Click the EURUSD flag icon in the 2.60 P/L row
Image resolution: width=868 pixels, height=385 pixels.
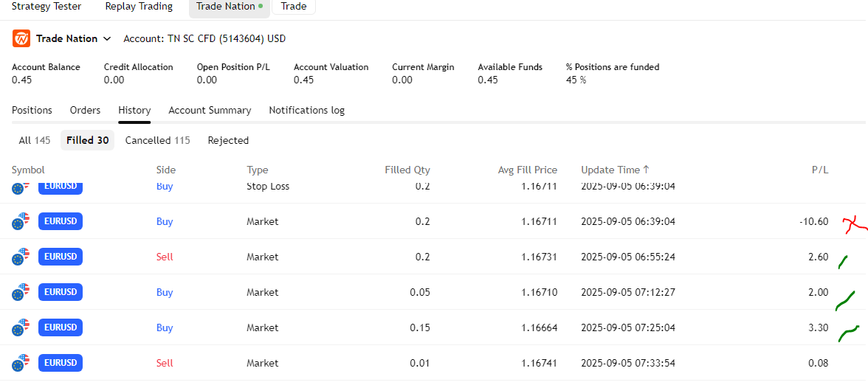pos(21,257)
